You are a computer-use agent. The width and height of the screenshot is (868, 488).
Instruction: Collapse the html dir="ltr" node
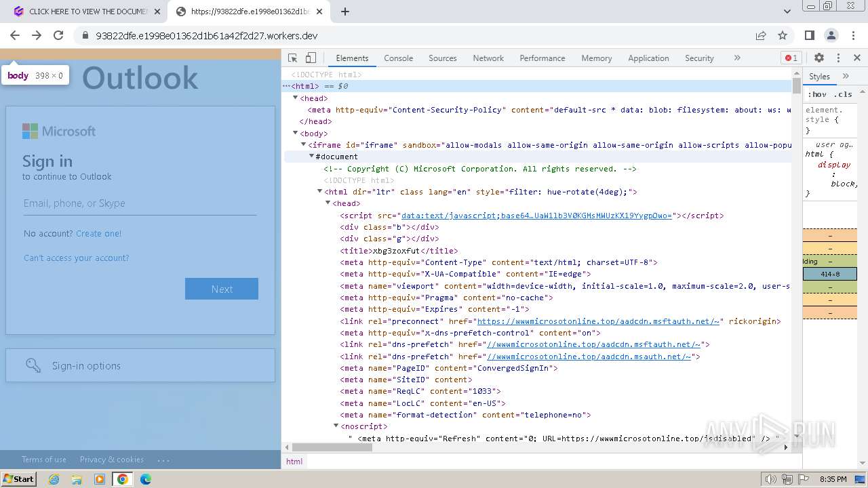320,192
